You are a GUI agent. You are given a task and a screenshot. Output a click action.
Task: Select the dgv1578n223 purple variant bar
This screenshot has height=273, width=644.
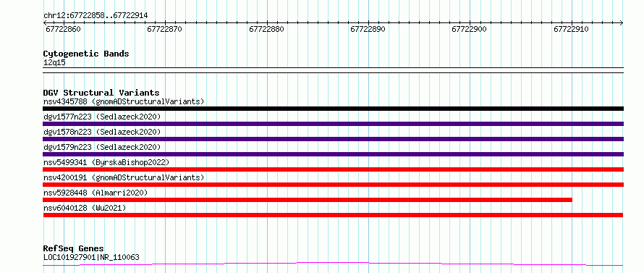coord(333,139)
